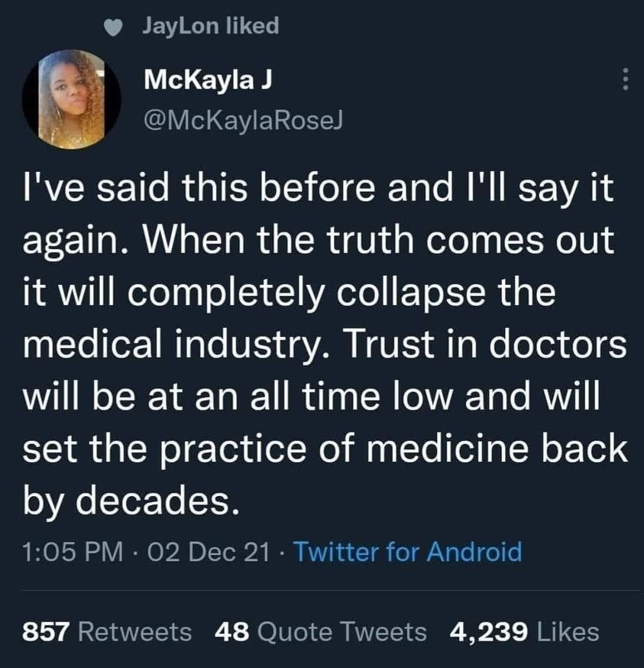Show the 48 Quote Tweets
This screenshot has width=644, height=668.
coord(321,631)
